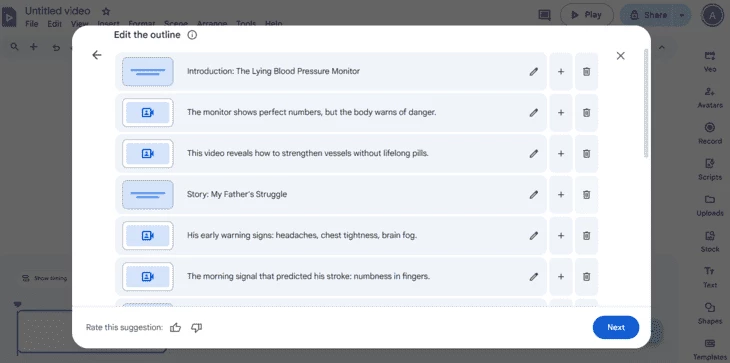730x363 pixels.
Task: Click the Play button
Action: click(586, 15)
